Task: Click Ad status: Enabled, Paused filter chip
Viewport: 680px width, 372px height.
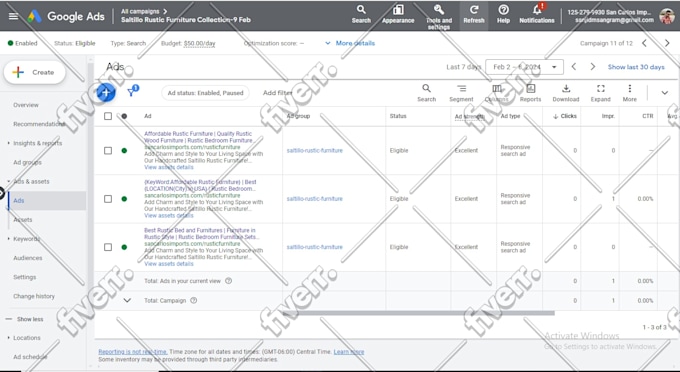Action: (205, 93)
